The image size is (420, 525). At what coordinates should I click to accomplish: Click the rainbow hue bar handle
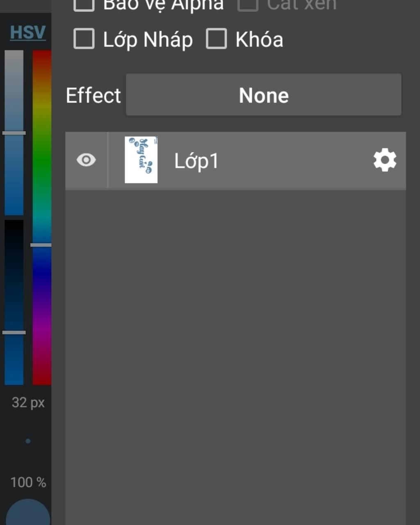click(x=41, y=245)
